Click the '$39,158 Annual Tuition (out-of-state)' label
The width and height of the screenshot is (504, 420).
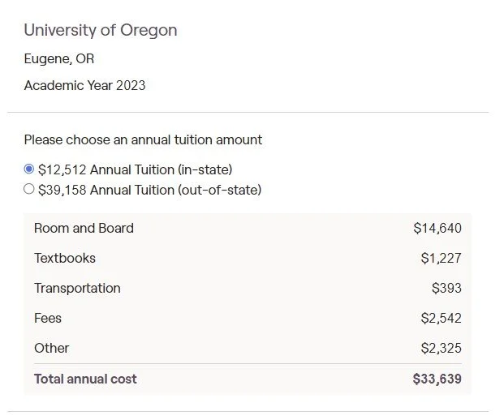pos(150,190)
